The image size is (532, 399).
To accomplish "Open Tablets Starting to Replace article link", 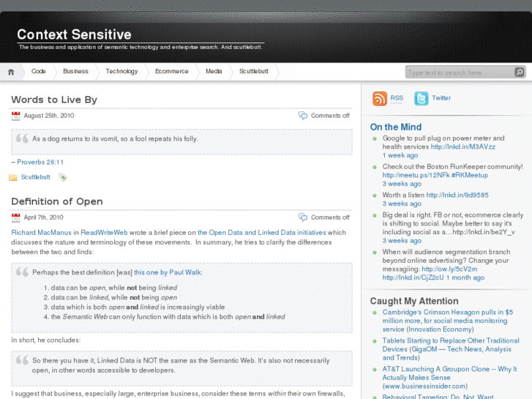I will pyautogui.click(x=451, y=349).
